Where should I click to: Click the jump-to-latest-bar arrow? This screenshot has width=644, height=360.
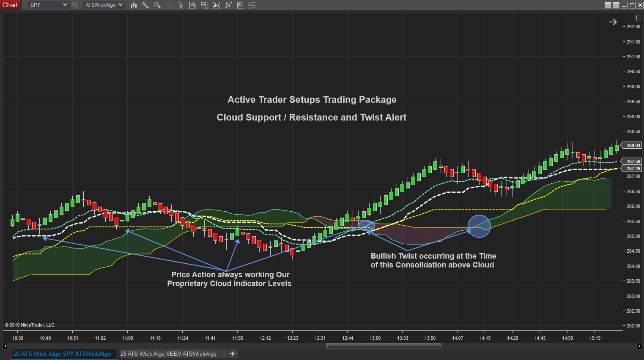(x=613, y=22)
